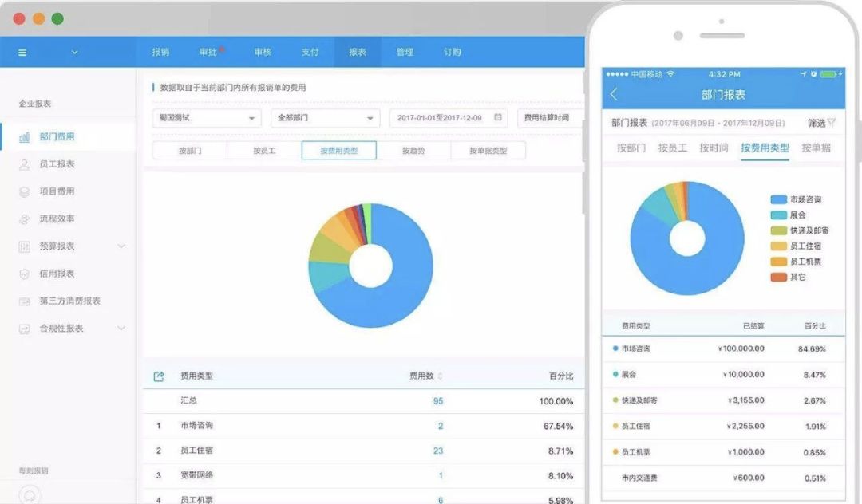862x504 pixels.
Task: Click the 宽带网络 count link 1
Action: pyautogui.click(x=441, y=476)
